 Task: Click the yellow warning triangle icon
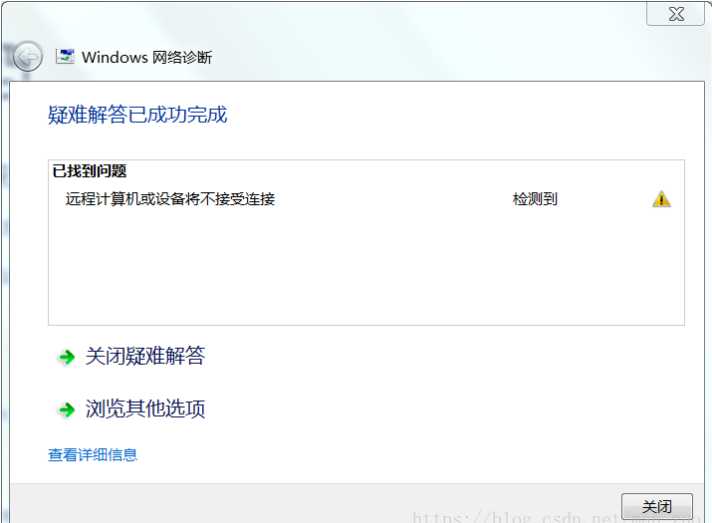[662, 199]
